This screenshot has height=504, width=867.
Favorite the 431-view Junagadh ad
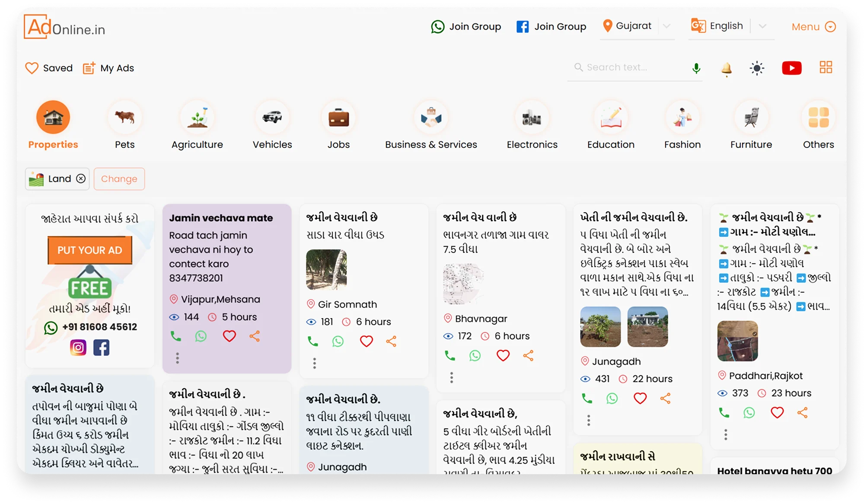click(x=640, y=399)
